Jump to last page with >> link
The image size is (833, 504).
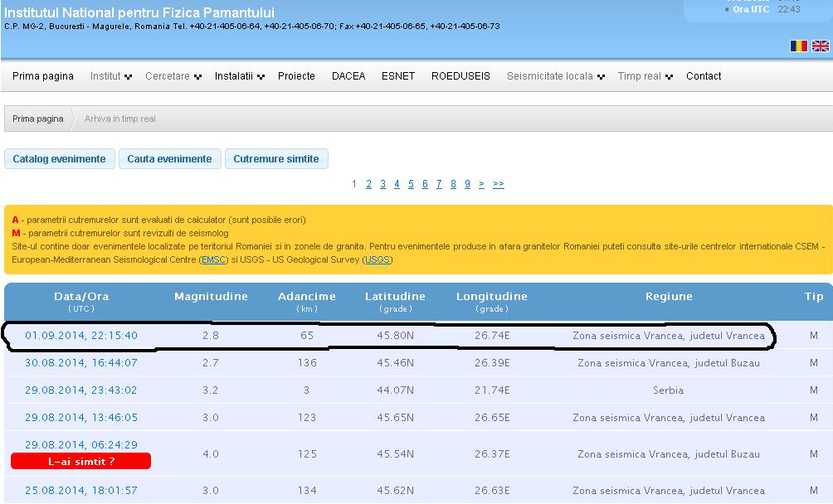pos(498,184)
